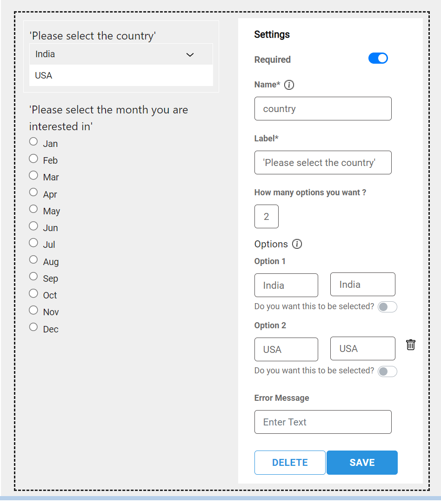Select the Dec radio button
The height and width of the screenshot is (504, 441).
point(33,327)
